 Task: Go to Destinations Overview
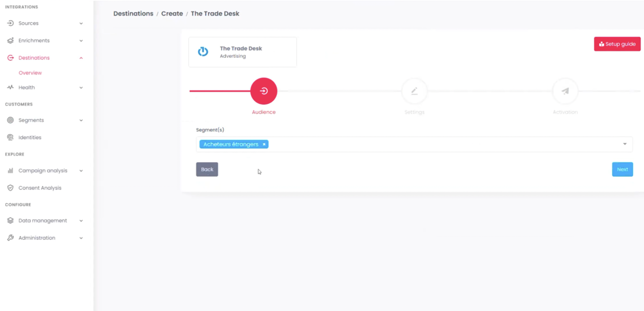(30, 73)
